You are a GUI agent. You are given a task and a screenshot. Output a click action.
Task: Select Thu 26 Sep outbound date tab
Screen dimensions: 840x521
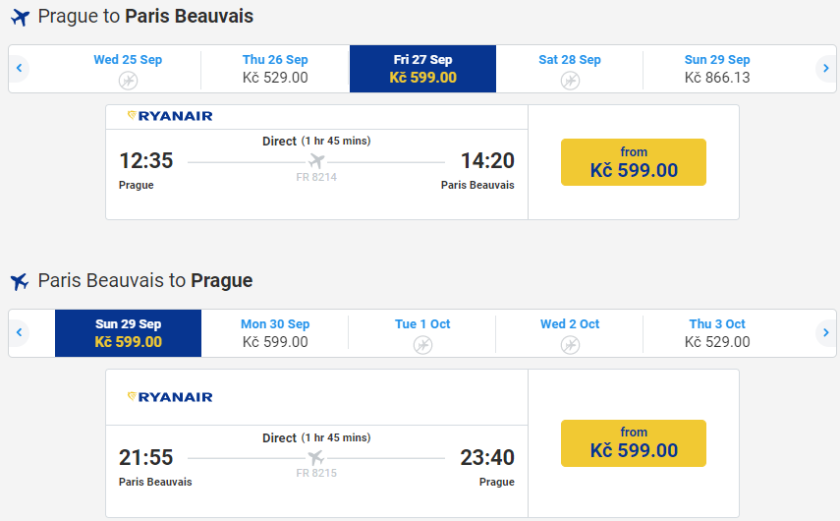click(275, 68)
